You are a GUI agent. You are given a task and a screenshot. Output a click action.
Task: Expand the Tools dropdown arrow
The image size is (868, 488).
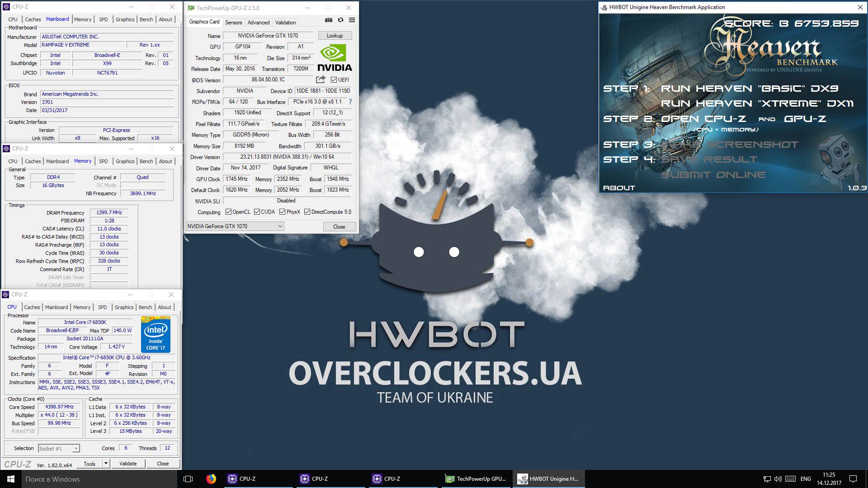tap(106, 464)
